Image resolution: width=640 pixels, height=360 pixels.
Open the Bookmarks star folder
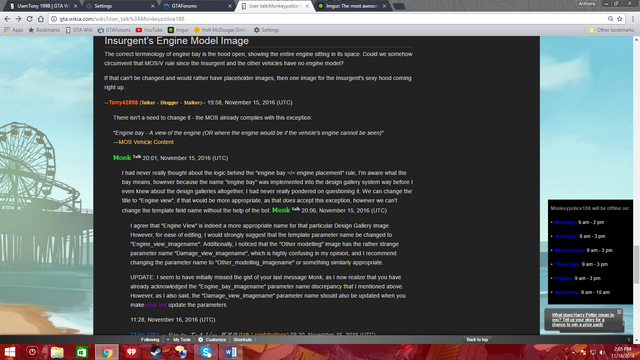coord(44,30)
